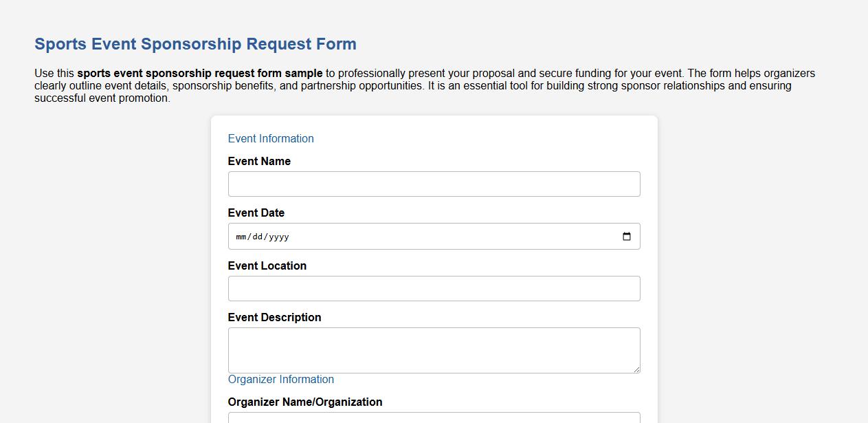Focus the Event Location input field
This screenshot has width=868, height=423.
click(433, 288)
